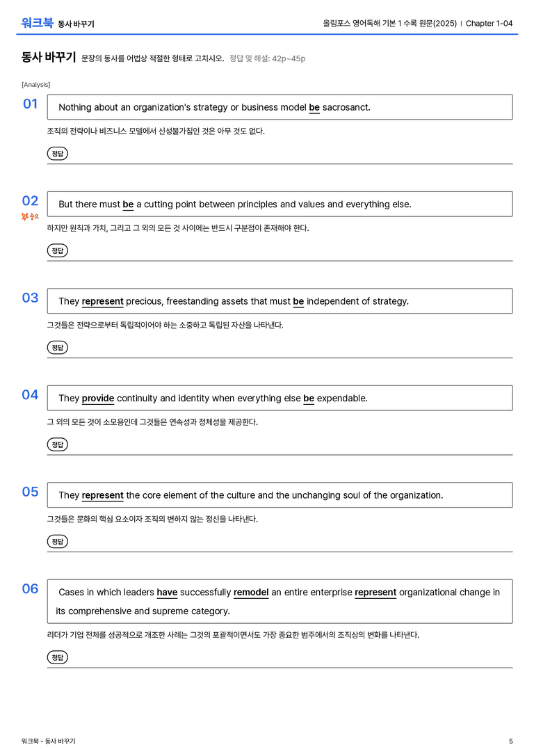
Task: Click the 정답 및 해설: 42p~45p reference
Action: (x=268, y=58)
